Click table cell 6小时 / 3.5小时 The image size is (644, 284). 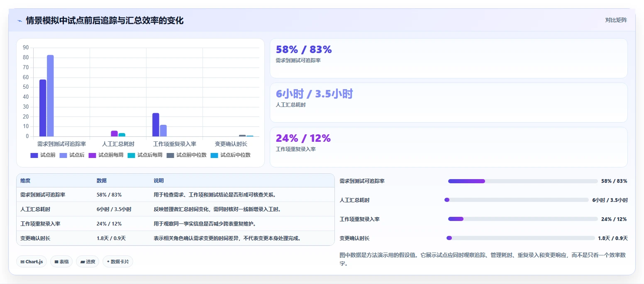114,209
